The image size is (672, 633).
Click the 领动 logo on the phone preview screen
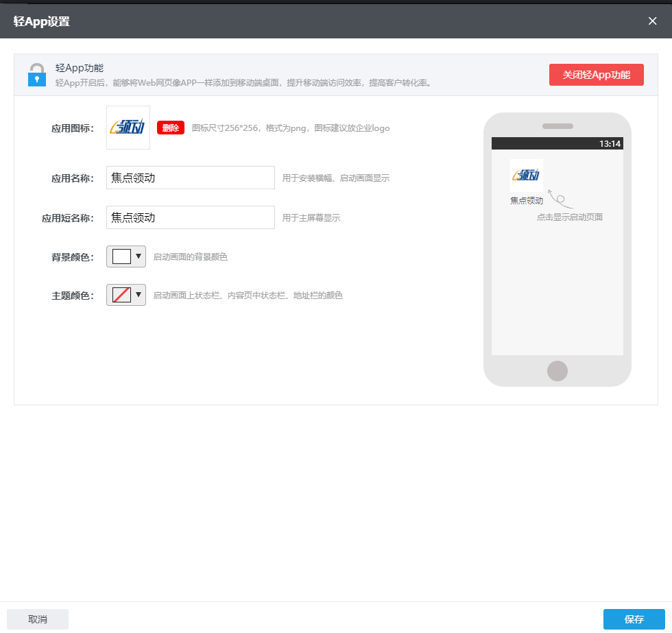point(526,175)
